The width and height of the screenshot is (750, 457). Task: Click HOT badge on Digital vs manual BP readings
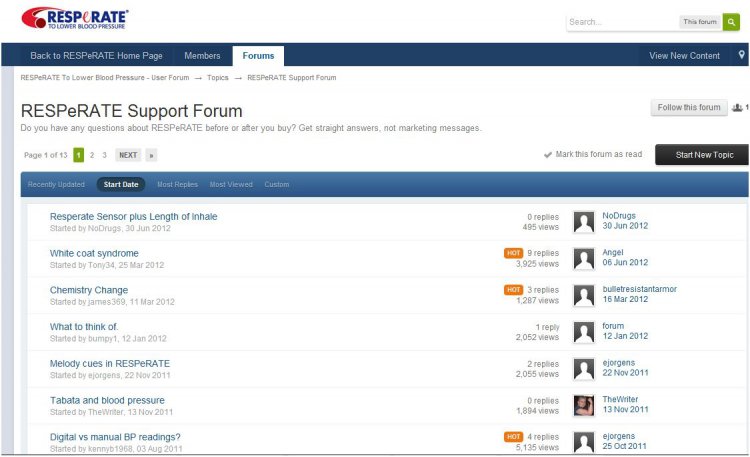click(x=513, y=436)
